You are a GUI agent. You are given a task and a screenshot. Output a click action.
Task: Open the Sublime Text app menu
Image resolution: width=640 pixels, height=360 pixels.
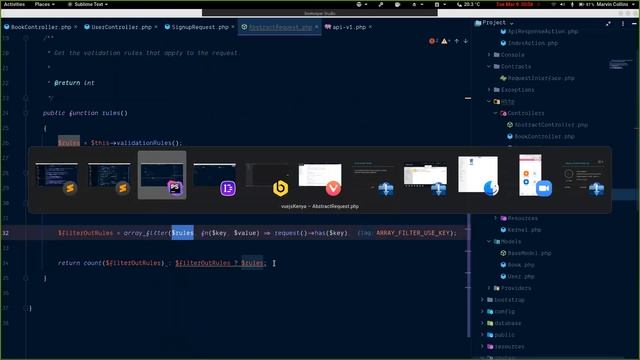coord(88,4)
